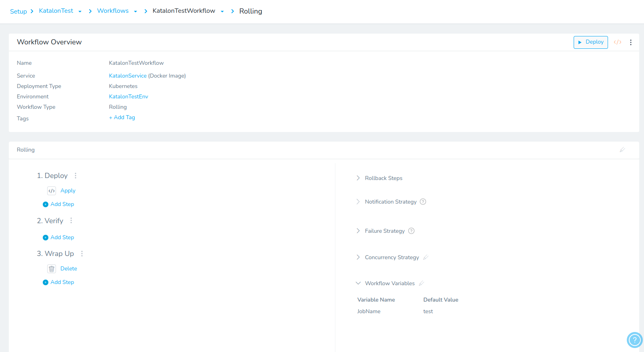Edit Workflow Variables with the pencil icon
The image size is (644, 352).
click(421, 283)
